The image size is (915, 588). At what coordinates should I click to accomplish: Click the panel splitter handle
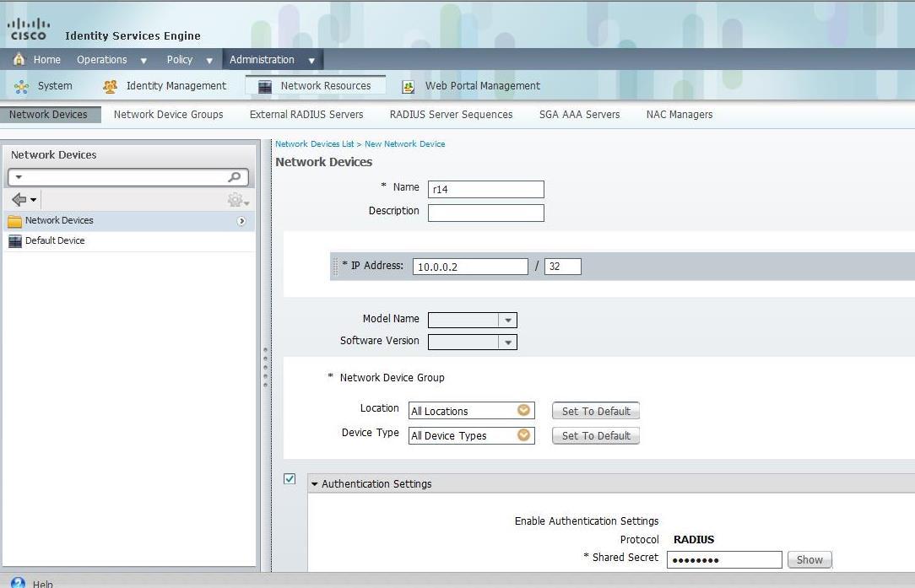(265, 366)
